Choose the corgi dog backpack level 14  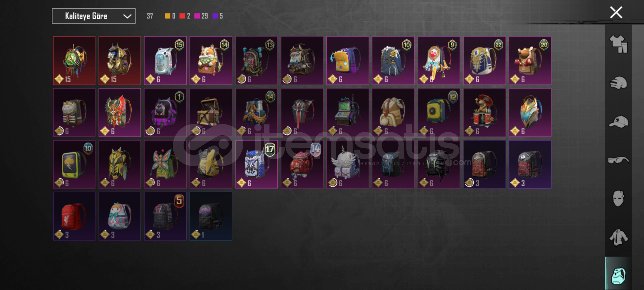point(211,61)
